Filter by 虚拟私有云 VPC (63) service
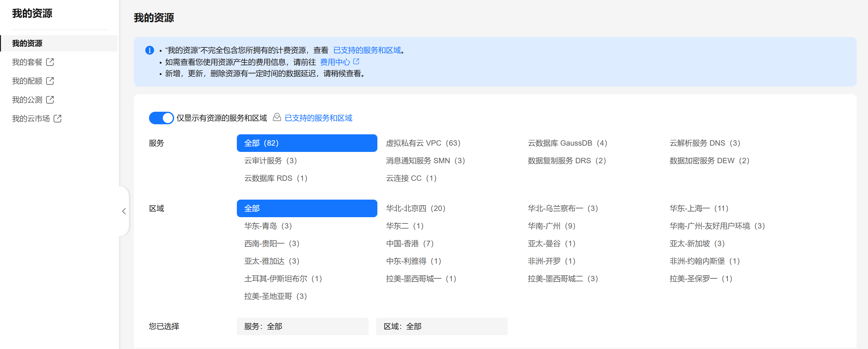Viewport: 868px width, 349px height. click(x=423, y=143)
